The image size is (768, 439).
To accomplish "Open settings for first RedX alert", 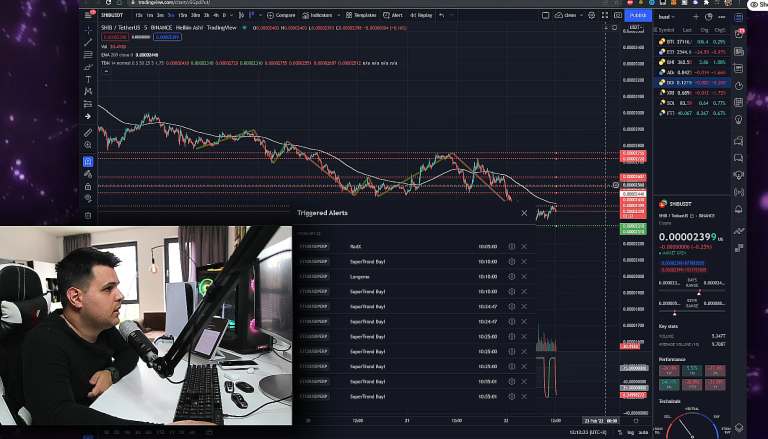I will point(511,246).
